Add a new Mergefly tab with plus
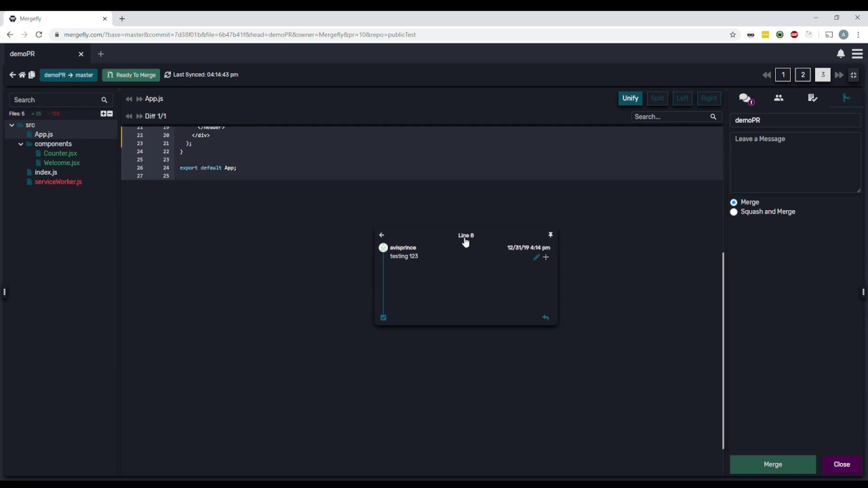The width and height of the screenshot is (868, 488). tap(100, 54)
